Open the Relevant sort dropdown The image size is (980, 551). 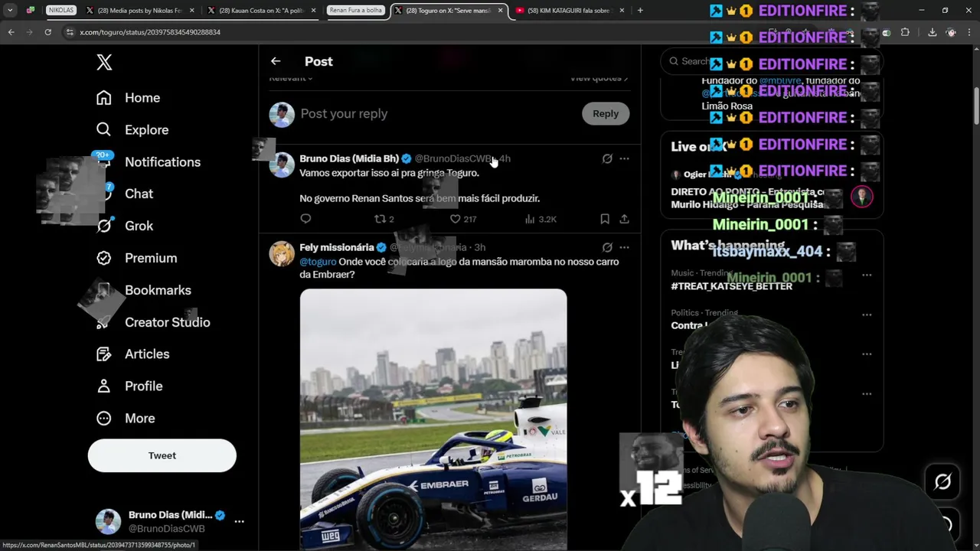coord(291,78)
